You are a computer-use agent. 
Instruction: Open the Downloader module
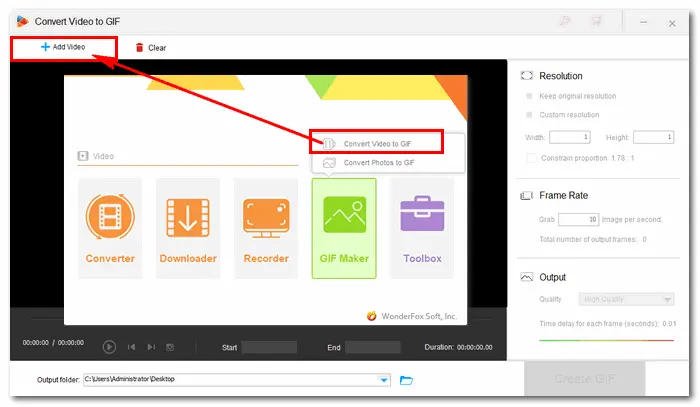pos(188,228)
